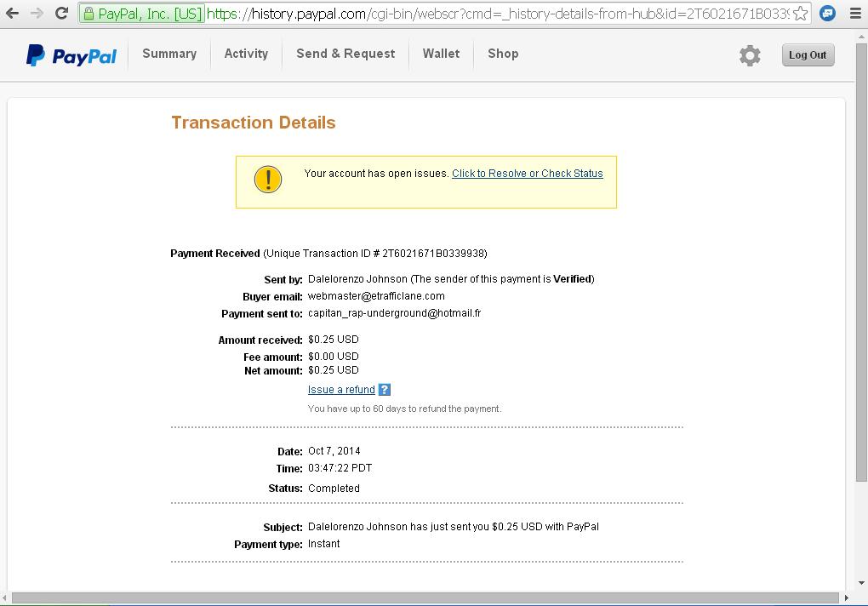Click the Fee amount value $0.00 USD

pos(334,357)
